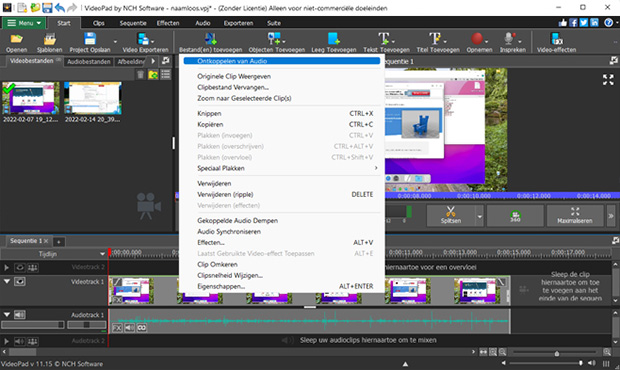Expand Audiotrack 2 with its triangle
Viewport: 620px width, 370px height.
[x=7, y=341]
